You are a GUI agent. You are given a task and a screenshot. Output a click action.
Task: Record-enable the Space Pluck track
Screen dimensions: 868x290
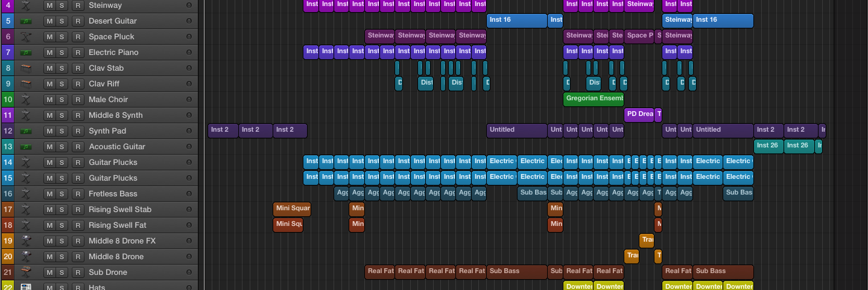77,36
